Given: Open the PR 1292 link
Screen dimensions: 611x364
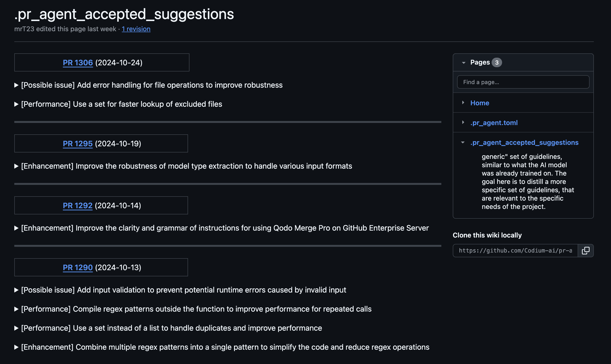Looking at the screenshot, I should [77, 206].
